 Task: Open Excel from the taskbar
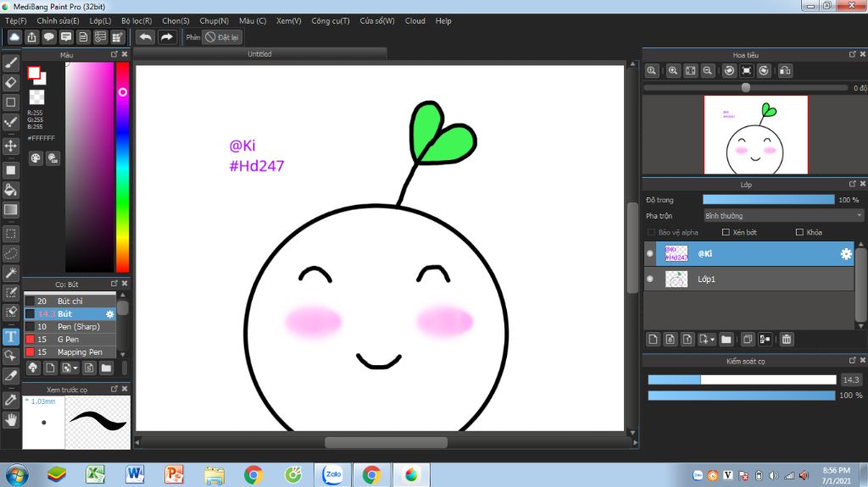(x=96, y=475)
